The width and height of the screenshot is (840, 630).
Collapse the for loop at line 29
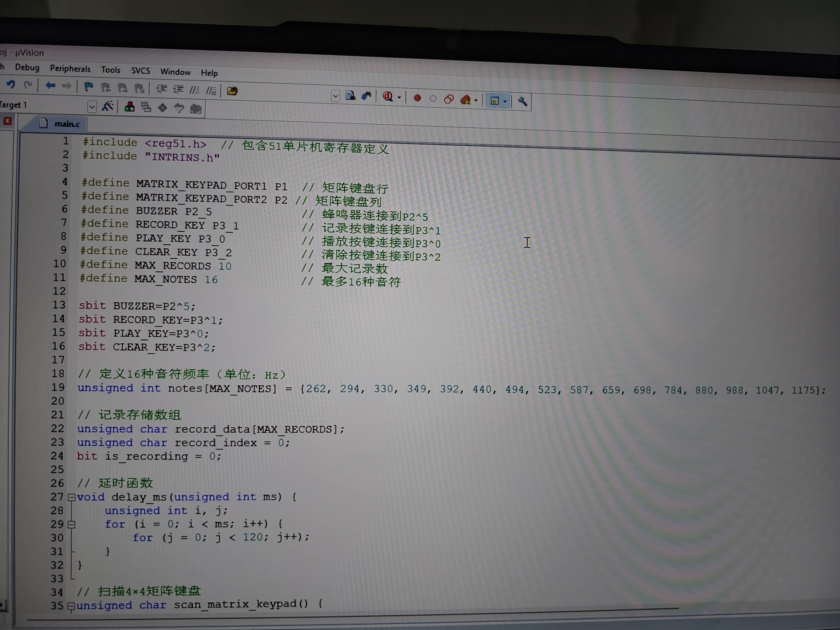71,524
